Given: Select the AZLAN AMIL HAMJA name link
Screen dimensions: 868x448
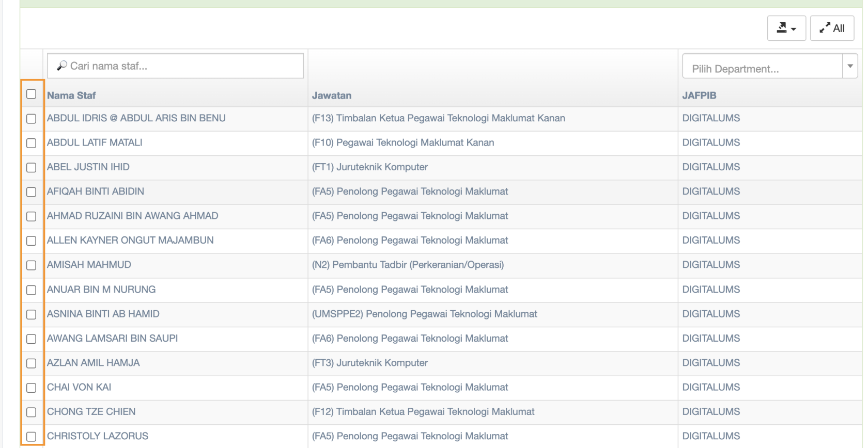Looking at the screenshot, I should 94,363.
